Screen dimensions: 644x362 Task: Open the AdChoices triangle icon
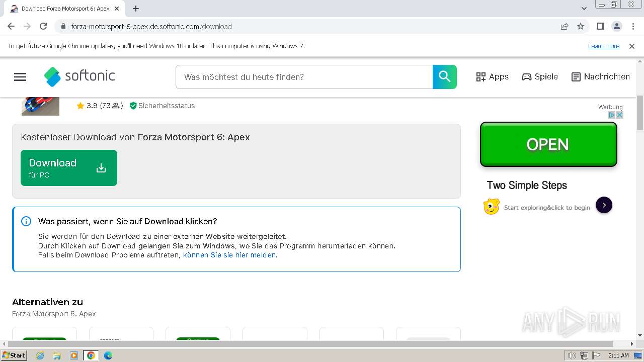[x=612, y=115]
